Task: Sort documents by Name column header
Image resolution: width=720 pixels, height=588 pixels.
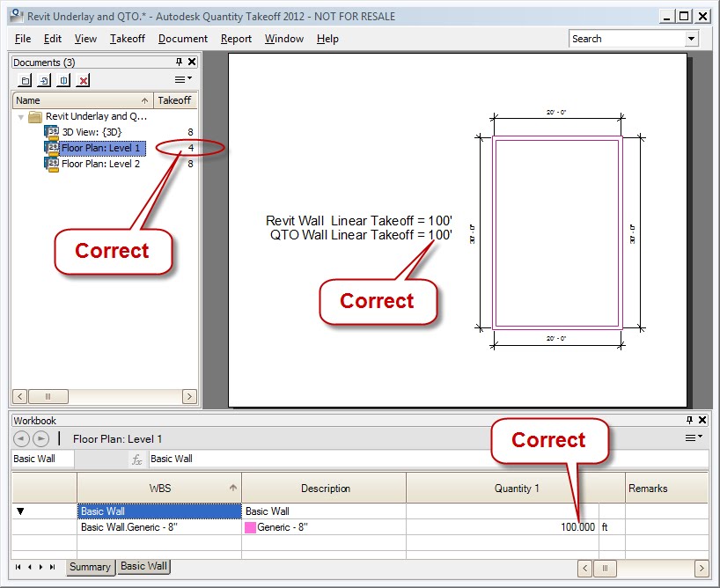Action: (82, 100)
